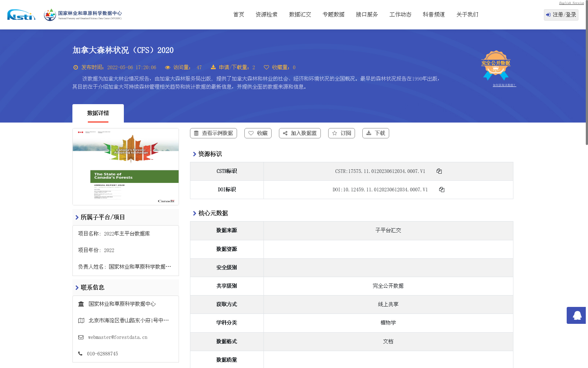Click 加入数据篮 button
The width and height of the screenshot is (588, 368).
pyautogui.click(x=300, y=133)
